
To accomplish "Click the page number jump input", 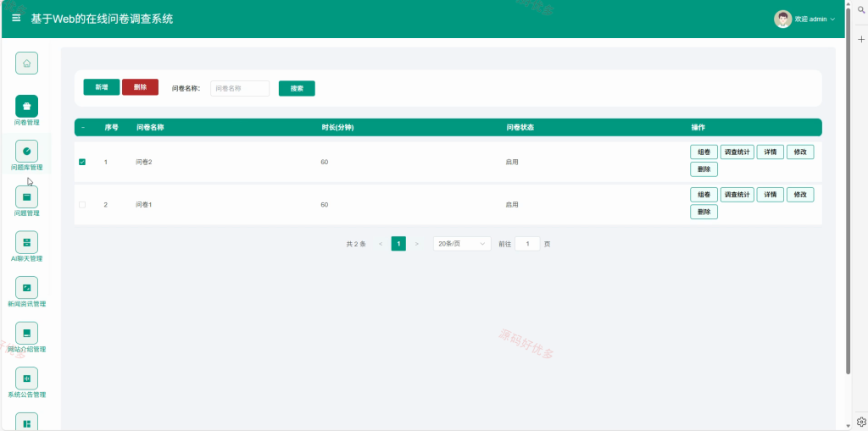I will tap(527, 243).
